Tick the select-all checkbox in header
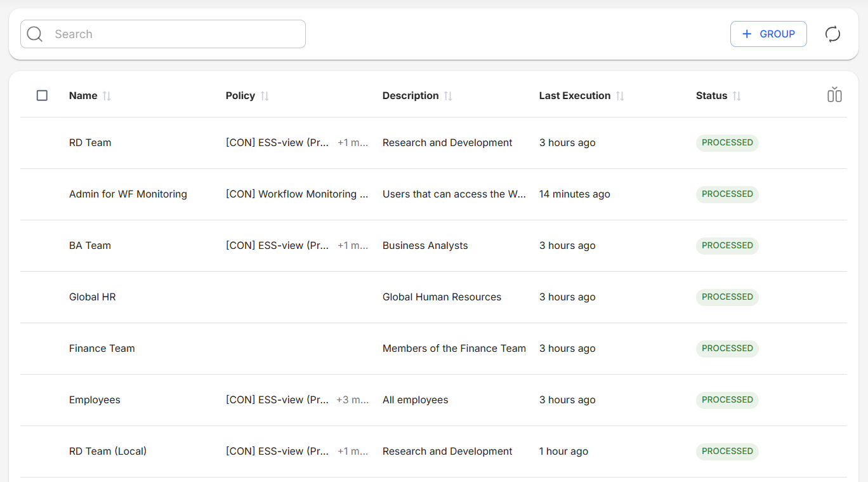The image size is (868, 482). [x=42, y=95]
